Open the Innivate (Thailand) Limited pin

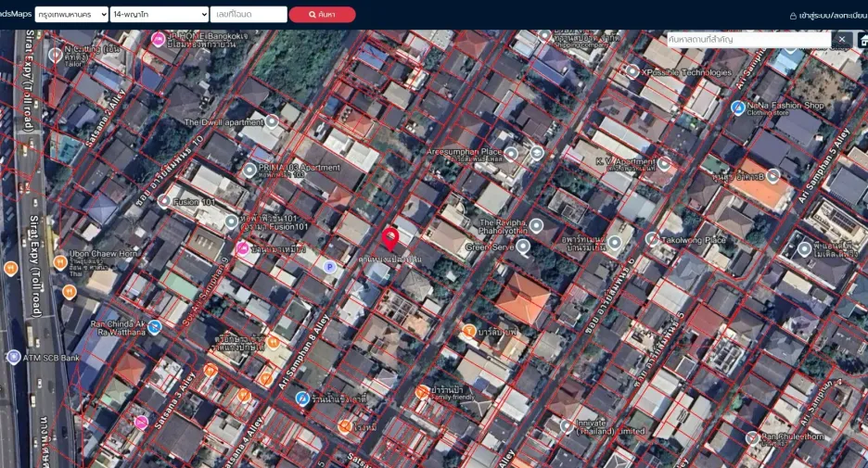pos(567,426)
